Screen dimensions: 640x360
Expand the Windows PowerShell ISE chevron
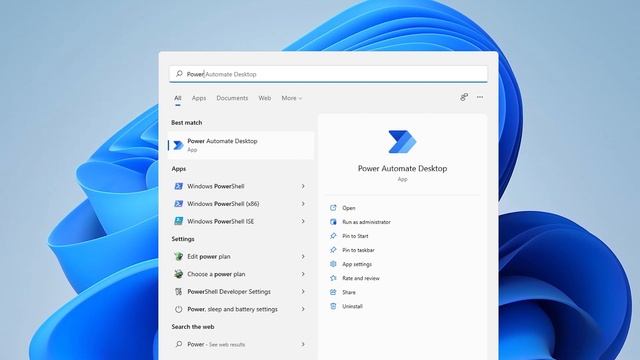303,221
